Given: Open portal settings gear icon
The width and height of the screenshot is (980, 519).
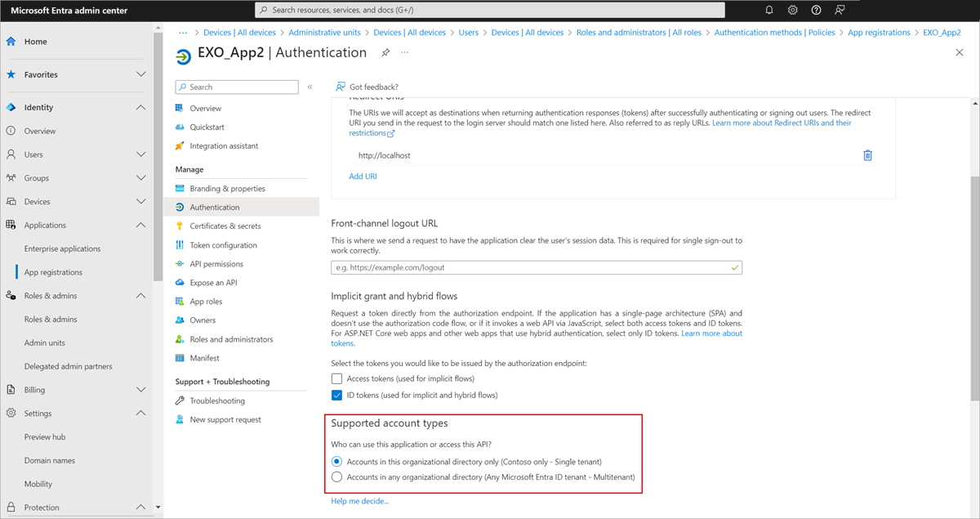Looking at the screenshot, I should point(793,10).
